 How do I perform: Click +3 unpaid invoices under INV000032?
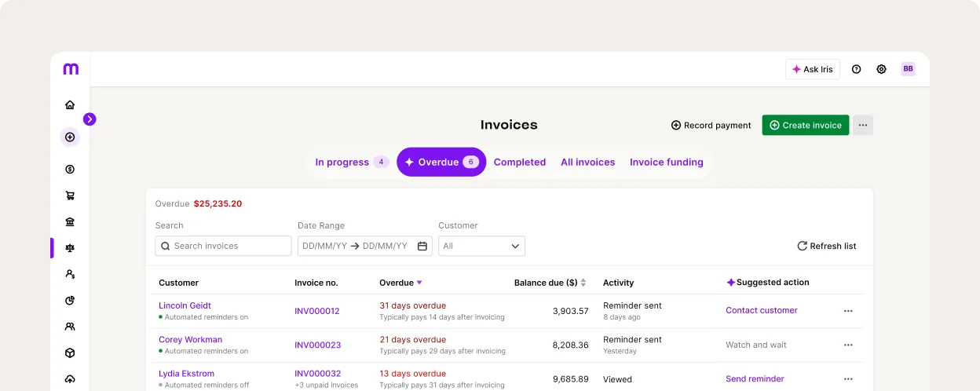pyautogui.click(x=326, y=385)
